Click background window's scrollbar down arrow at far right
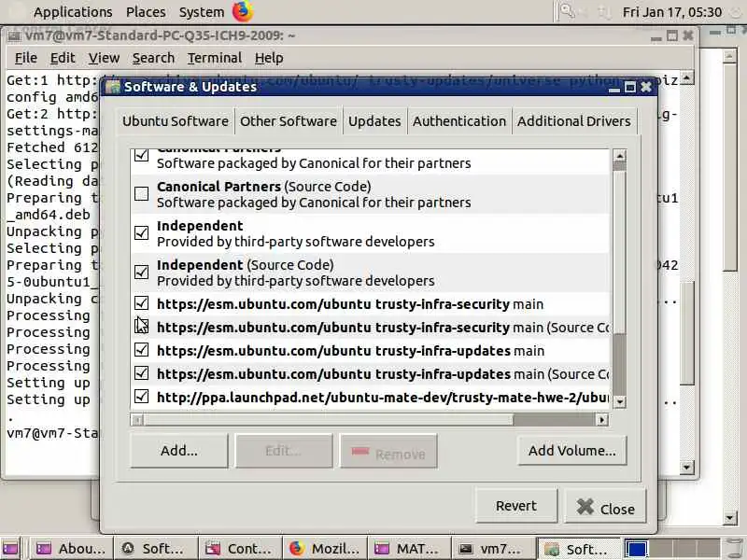 pyautogui.click(x=730, y=518)
